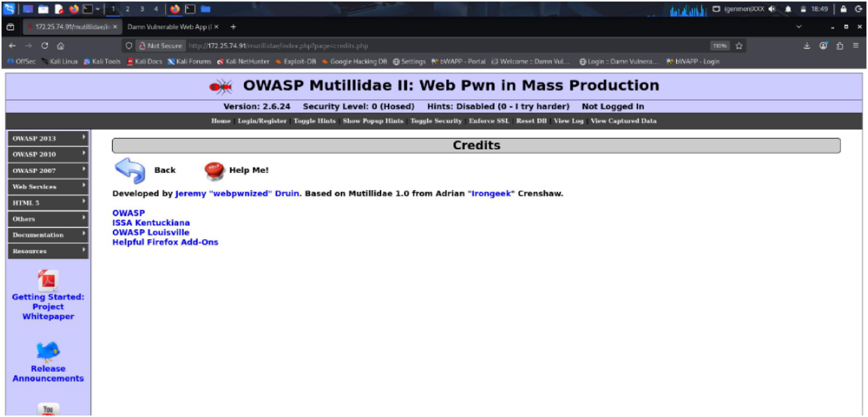Click the Mutillidae ant logo
The width and height of the screenshot is (868, 417).
click(221, 87)
